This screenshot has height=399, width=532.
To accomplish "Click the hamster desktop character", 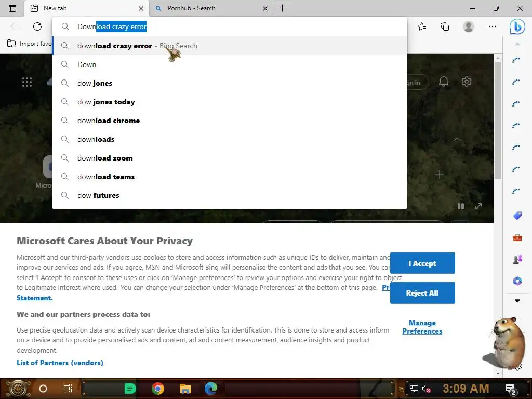I will coord(506,343).
